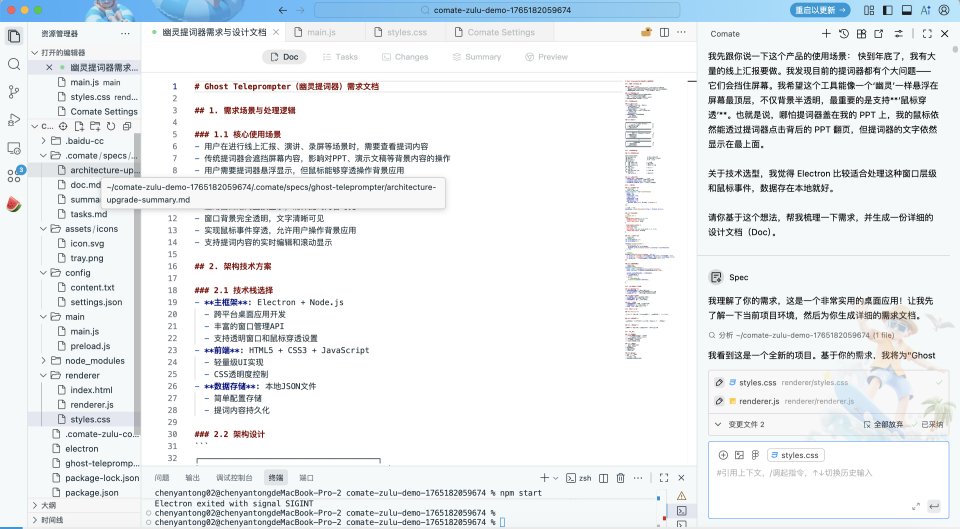Open Comate chat history

[844, 34]
